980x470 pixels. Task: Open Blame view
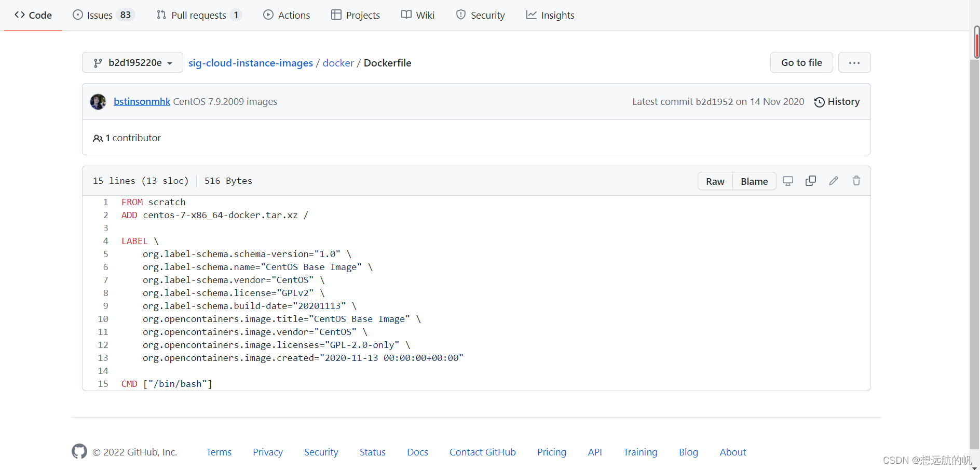tap(754, 181)
